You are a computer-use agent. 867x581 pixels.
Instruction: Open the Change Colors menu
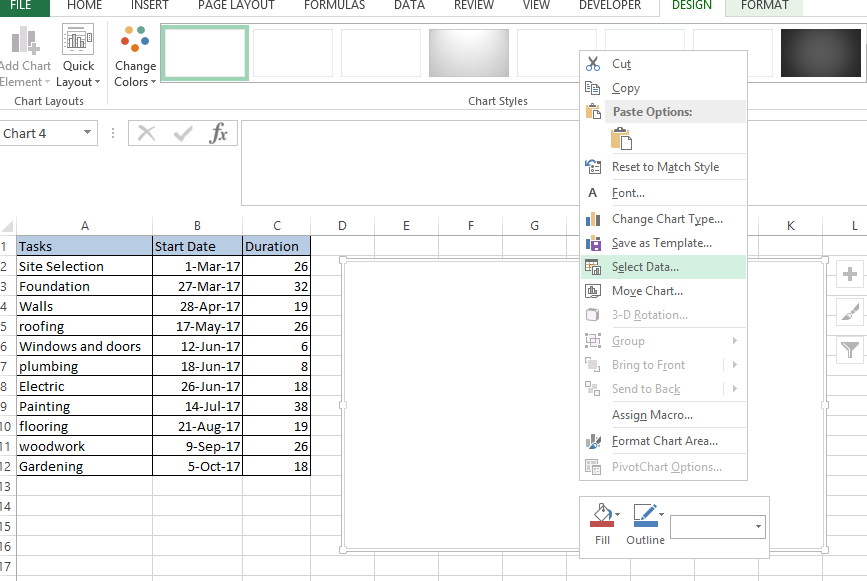pos(134,55)
